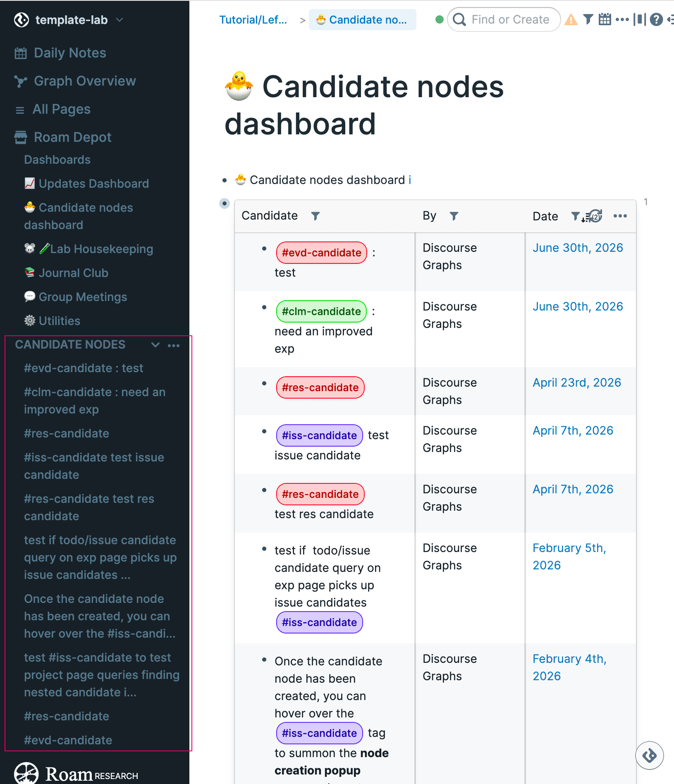
Task: Click the floating round button at bottom right
Action: (x=650, y=755)
